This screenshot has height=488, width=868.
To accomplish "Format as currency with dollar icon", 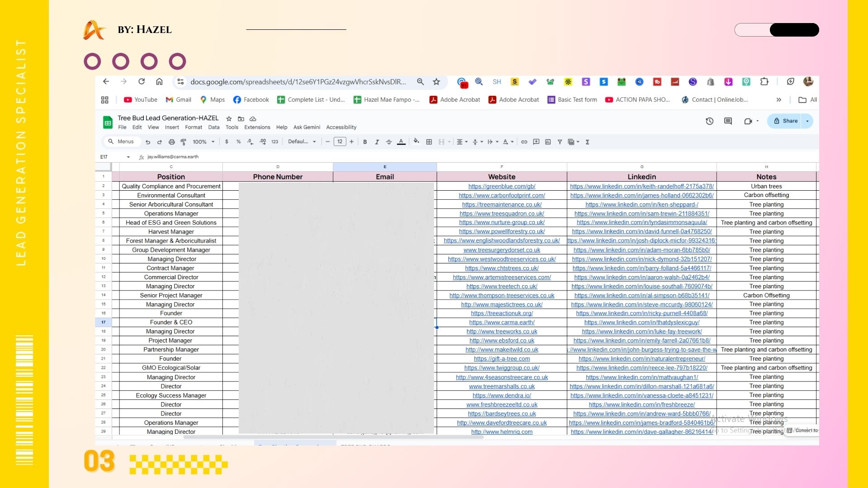I will pyautogui.click(x=226, y=142).
